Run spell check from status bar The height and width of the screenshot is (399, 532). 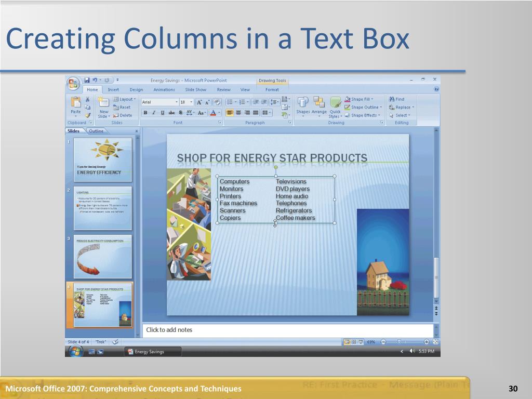[115, 342]
